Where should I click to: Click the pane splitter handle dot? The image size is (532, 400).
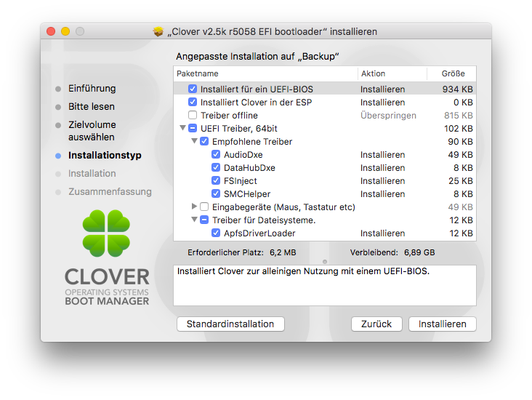point(325,262)
